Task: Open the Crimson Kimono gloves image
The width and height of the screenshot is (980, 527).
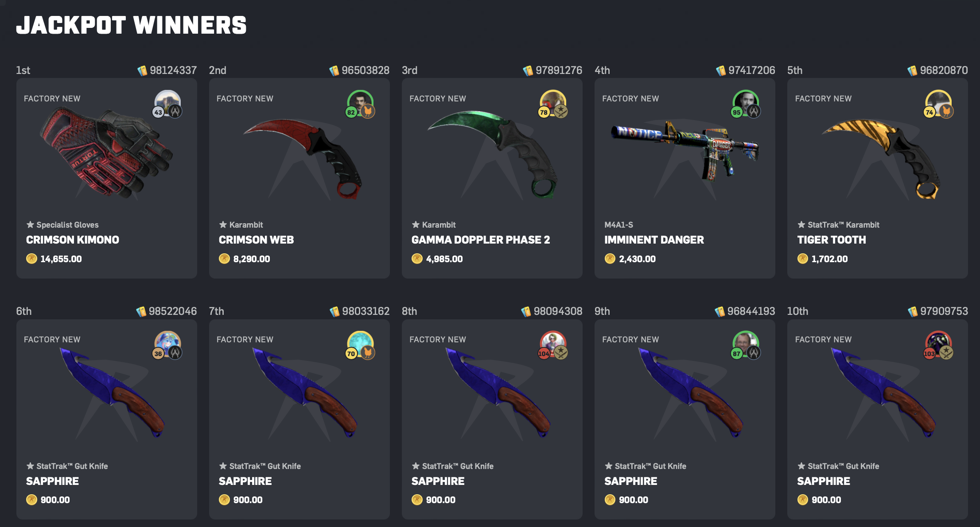Action: pos(106,153)
